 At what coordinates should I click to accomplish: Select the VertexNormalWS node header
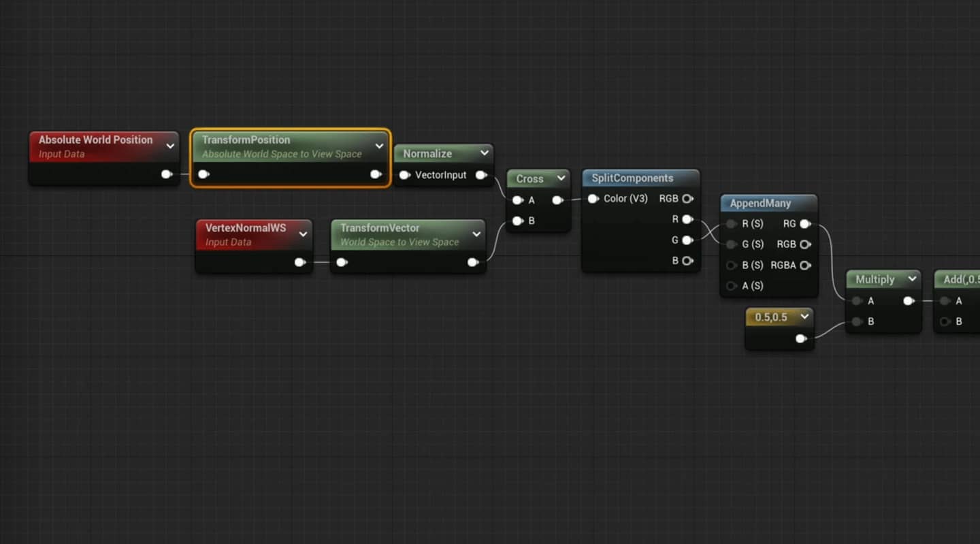[254, 234]
